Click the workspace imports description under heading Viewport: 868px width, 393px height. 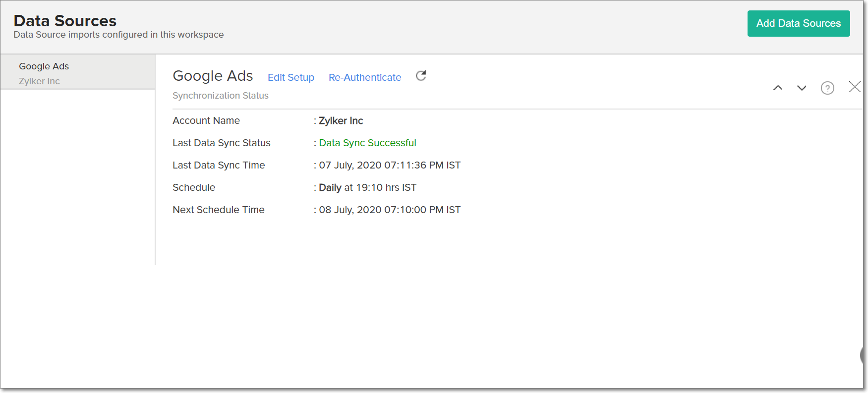pos(118,35)
